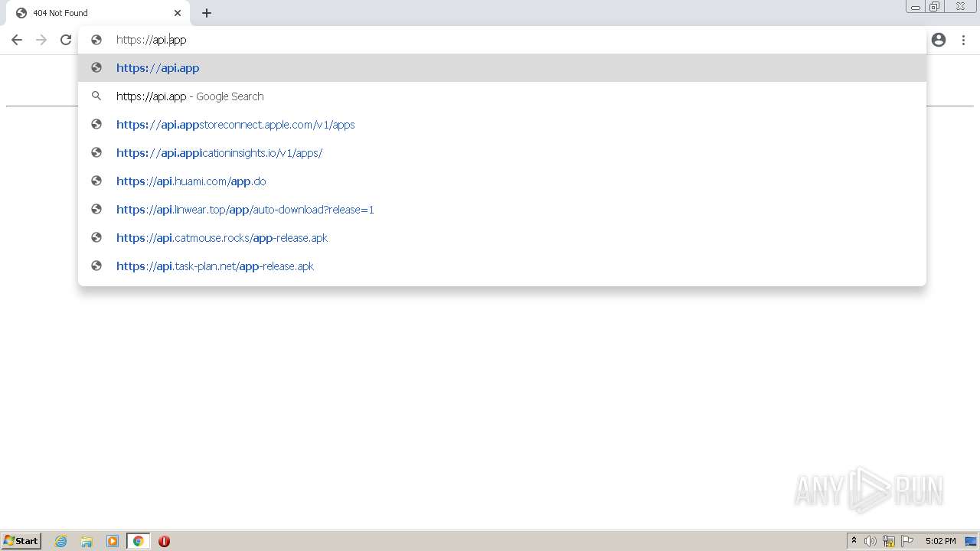Viewport: 980px width, 551px height.
Task: Go back using the browser back arrow
Action: (x=17, y=40)
